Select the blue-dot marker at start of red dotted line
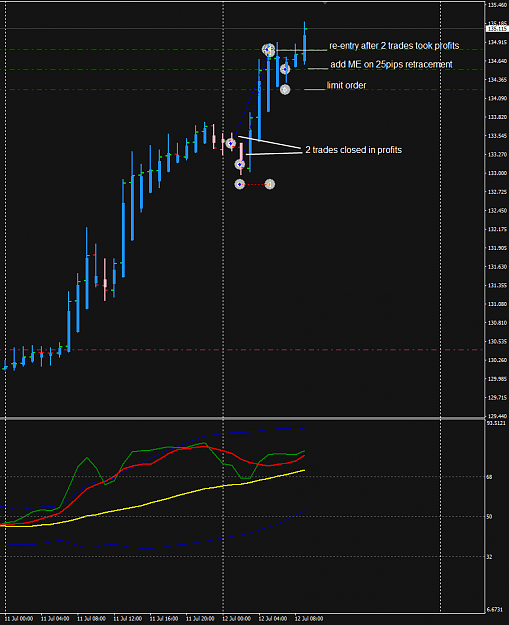The width and height of the screenshot is (509, 625). click(x=239, y=184)
